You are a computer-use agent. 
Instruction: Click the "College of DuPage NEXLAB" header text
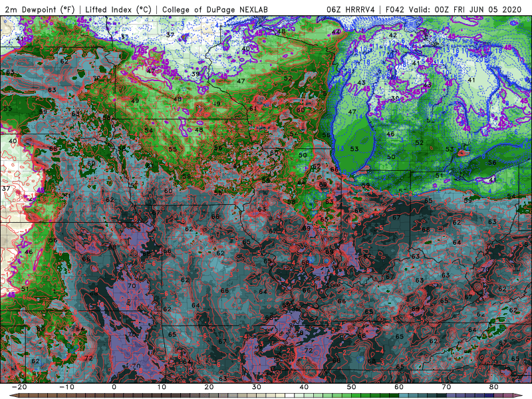point(215,9)
